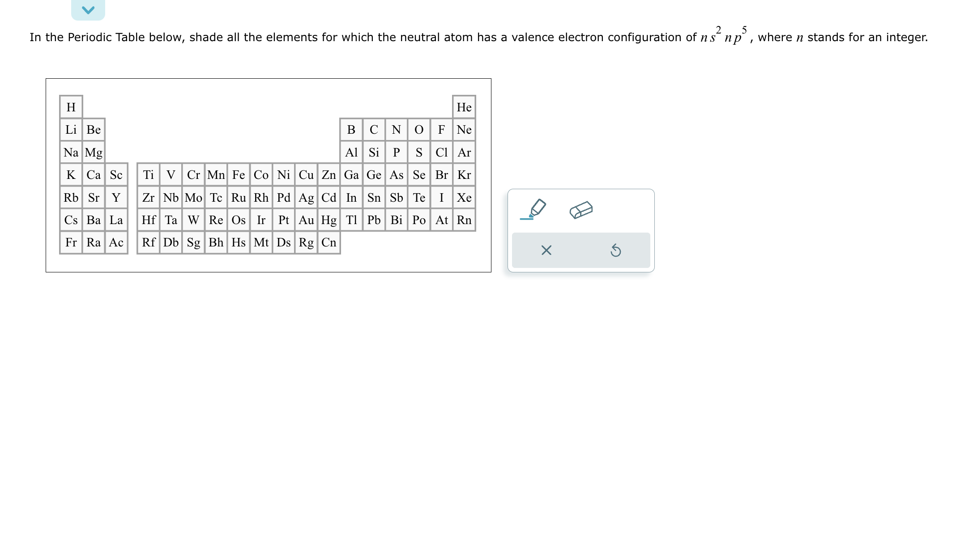Shade the element At in the table
956x560 pixels.
441,220
